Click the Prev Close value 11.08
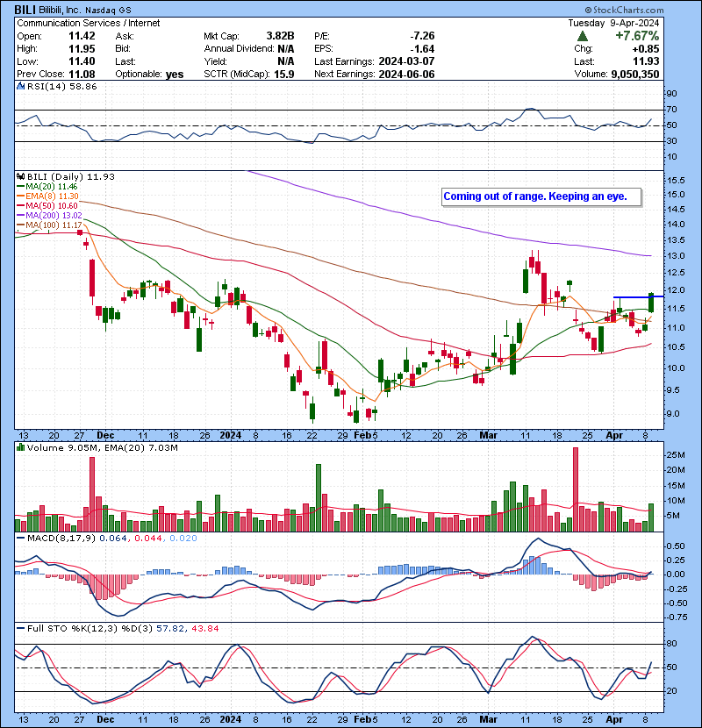The width and height of the screenshot is (702, 728). [x=82, y=75]
